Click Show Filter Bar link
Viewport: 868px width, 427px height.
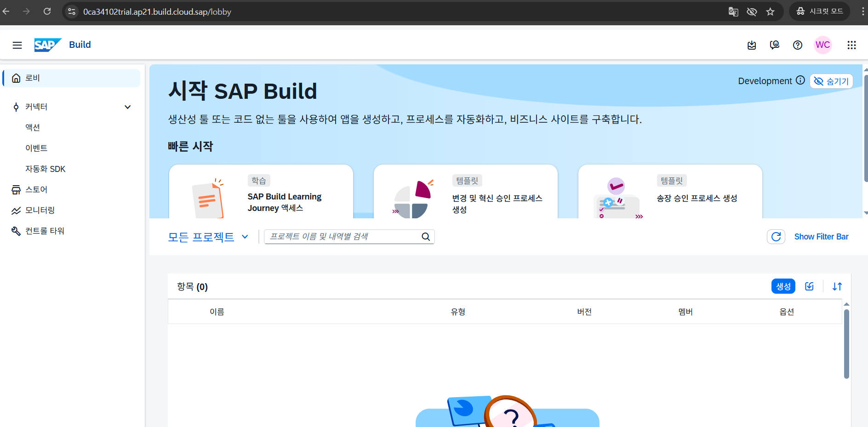coord(822,237)
